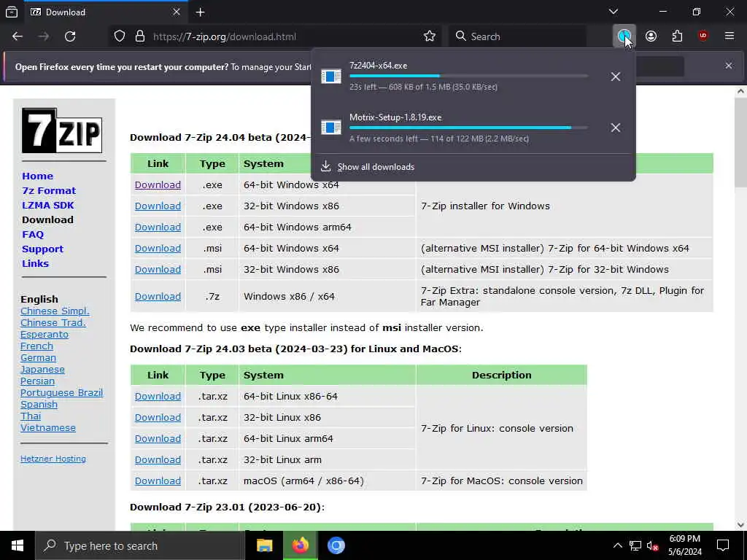Image resolution: width=747 pixels, height=560 pixels.
Task: Switch language to Japanese
Action: (x=42, y=370)
